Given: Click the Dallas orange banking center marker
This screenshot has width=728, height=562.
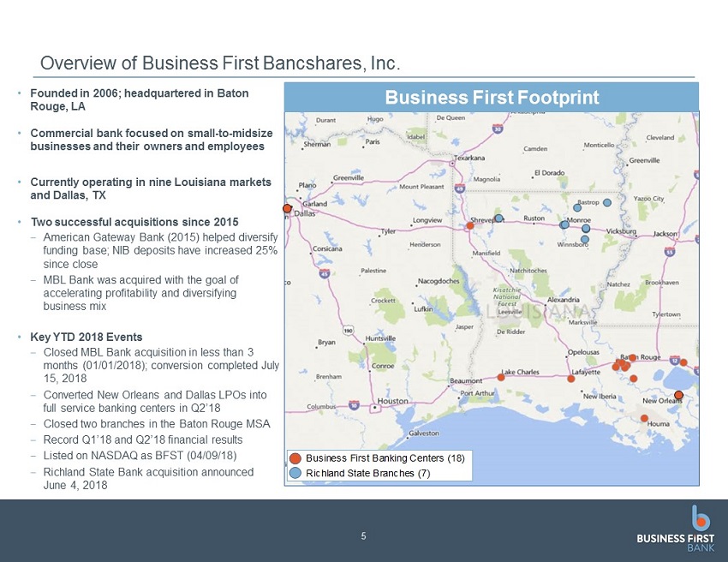Looking at the screenshot, I should (288, 208).
